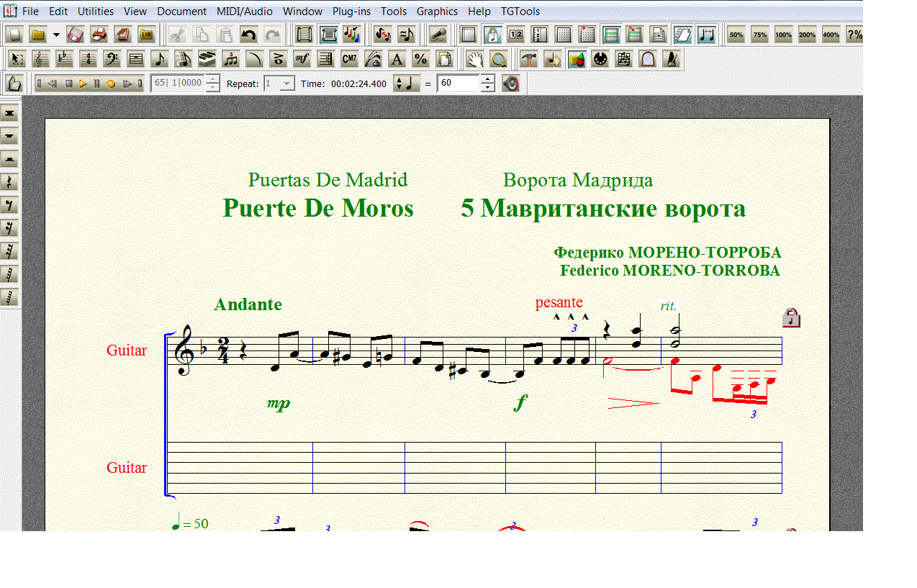Open the Utilities menu
The image size is (917, 588).
pos(96,12)
